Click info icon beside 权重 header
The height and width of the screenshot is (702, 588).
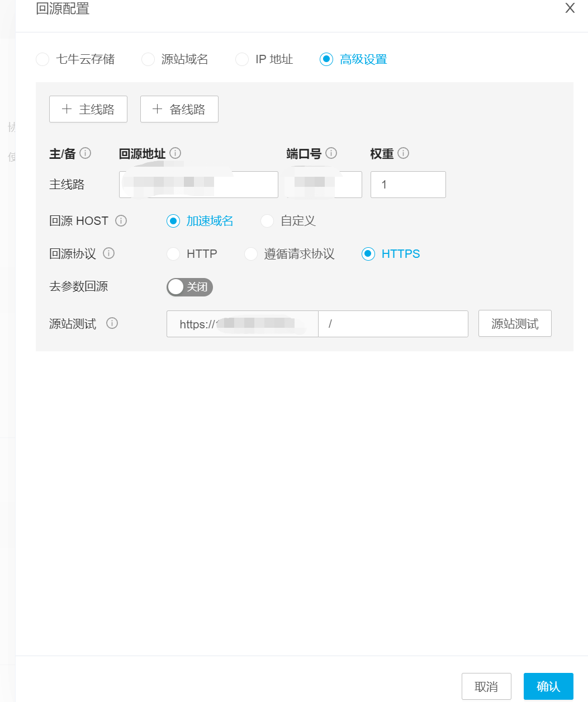404,153
